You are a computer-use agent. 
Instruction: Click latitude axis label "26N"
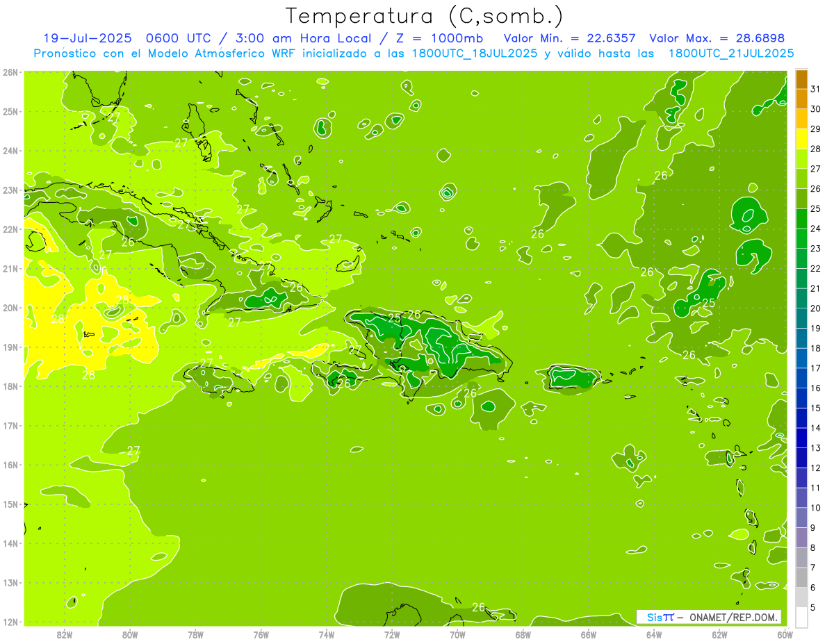[10, 72]
